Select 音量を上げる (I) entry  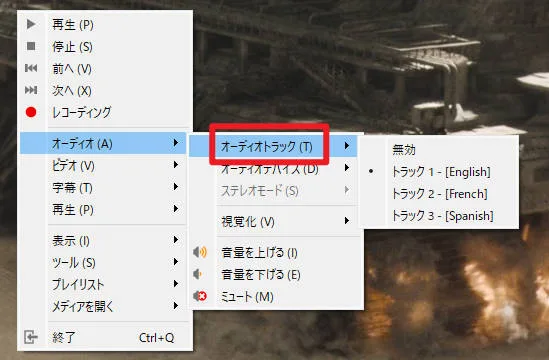pos(275,252)
